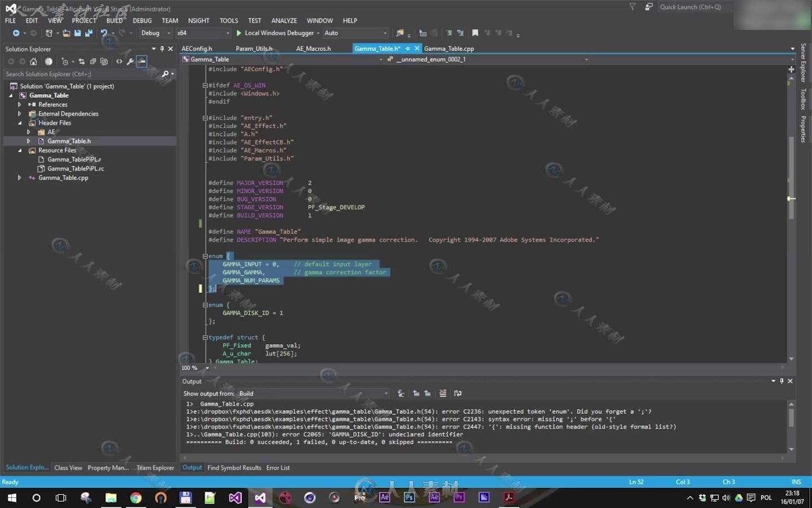This screenshot has width=812, height=508.
Task: Toggle word wrap icon in the Output panel
Action: click(458, 393)
